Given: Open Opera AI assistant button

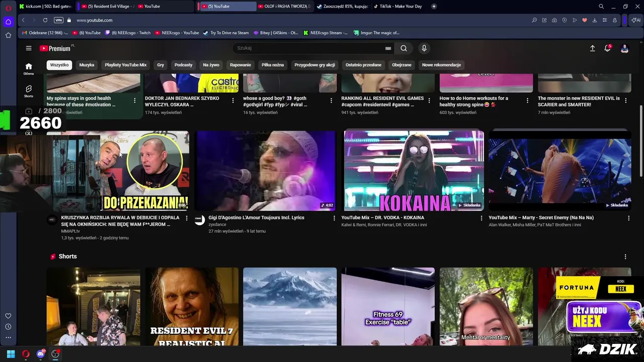Looking at the screenshot, I should point(636,20).
